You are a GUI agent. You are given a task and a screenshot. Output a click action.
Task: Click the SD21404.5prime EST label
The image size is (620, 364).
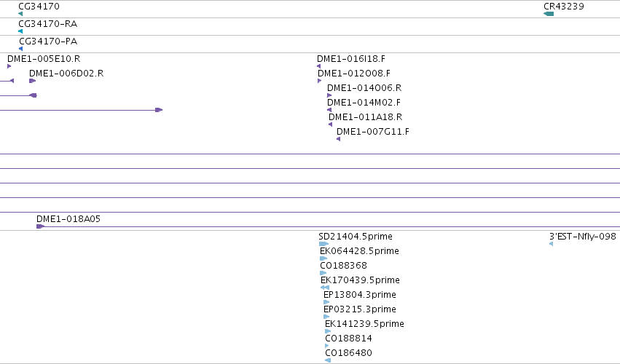pos(356,237)
